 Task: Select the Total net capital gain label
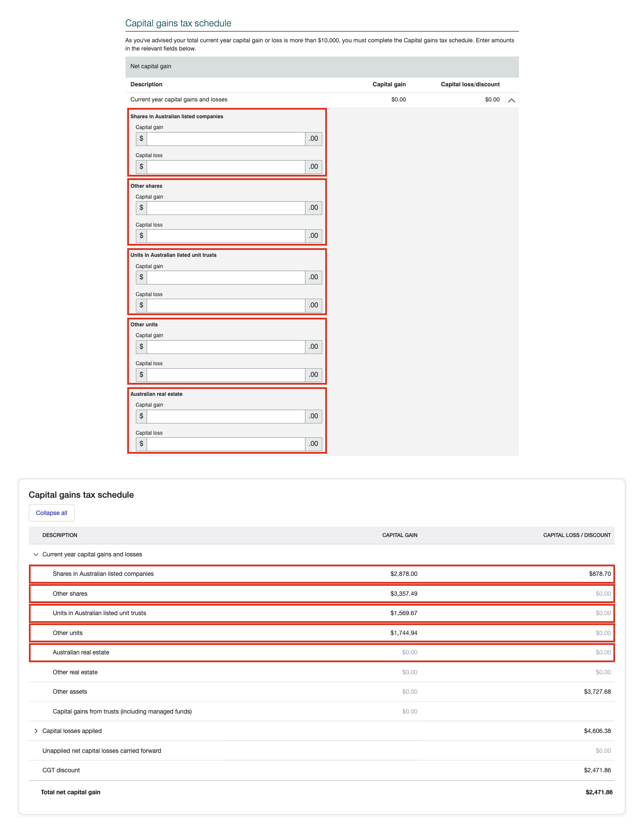71,792
